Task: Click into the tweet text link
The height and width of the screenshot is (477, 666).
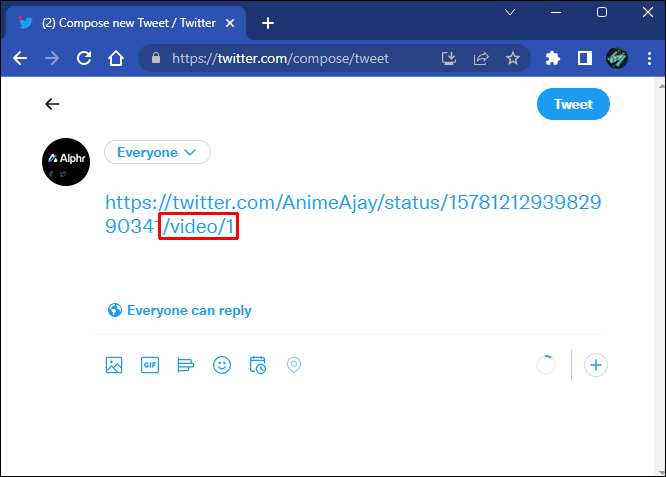Action: pyautogui.click(x=353, y=215)
